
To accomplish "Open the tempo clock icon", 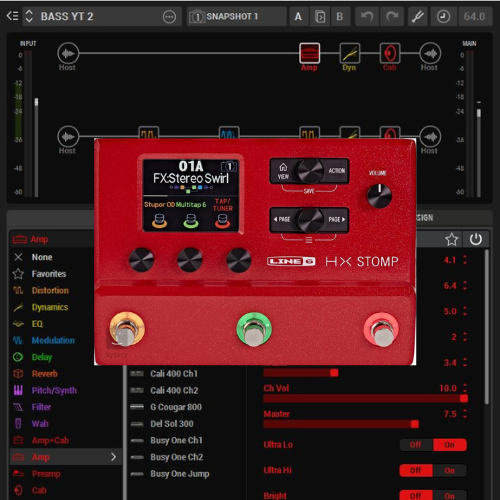I will (x=443, y=16).
